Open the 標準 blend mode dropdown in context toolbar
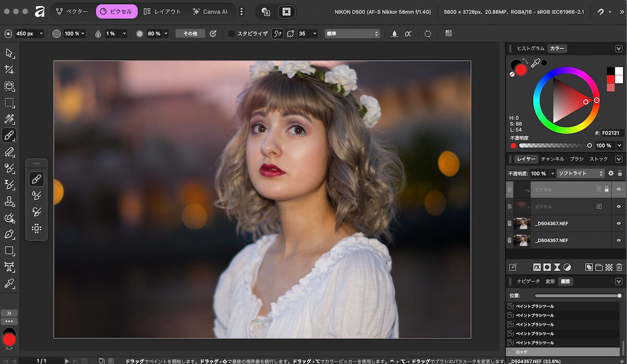627x364 pixels. pyautogui.click(x=352, y=33)
